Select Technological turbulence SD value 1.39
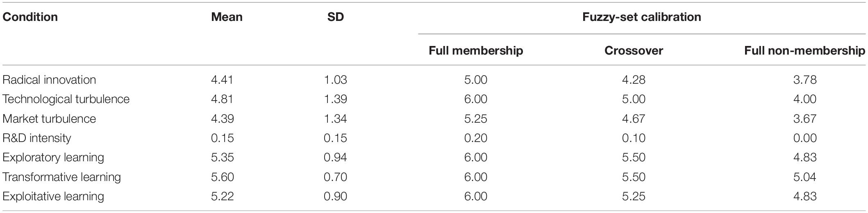Image resolution: width=868 pixels, height=213 pixels. point(335,99)
